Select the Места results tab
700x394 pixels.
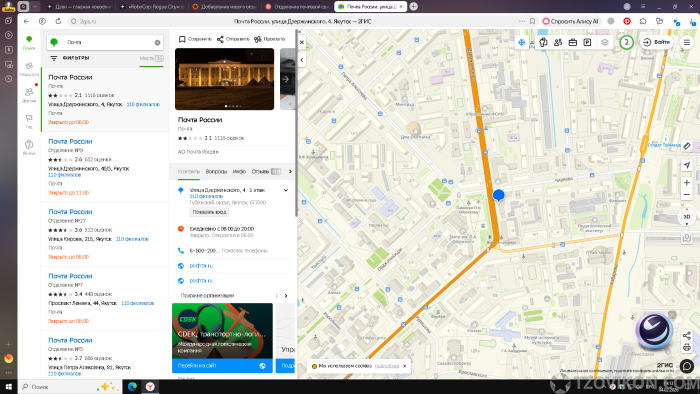151,58
